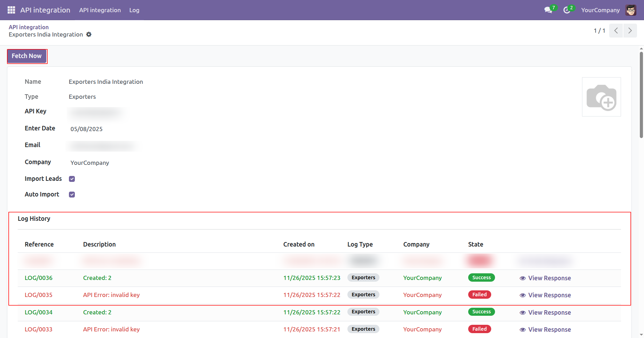Open the Log menu in the top bar
Screen dimensions: 644x338
click(134, 10)
